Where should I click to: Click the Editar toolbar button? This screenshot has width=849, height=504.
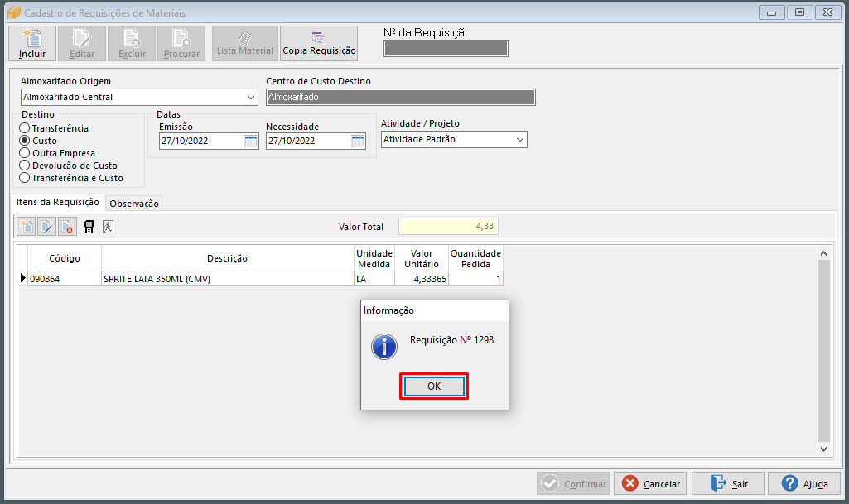[82, 43]
